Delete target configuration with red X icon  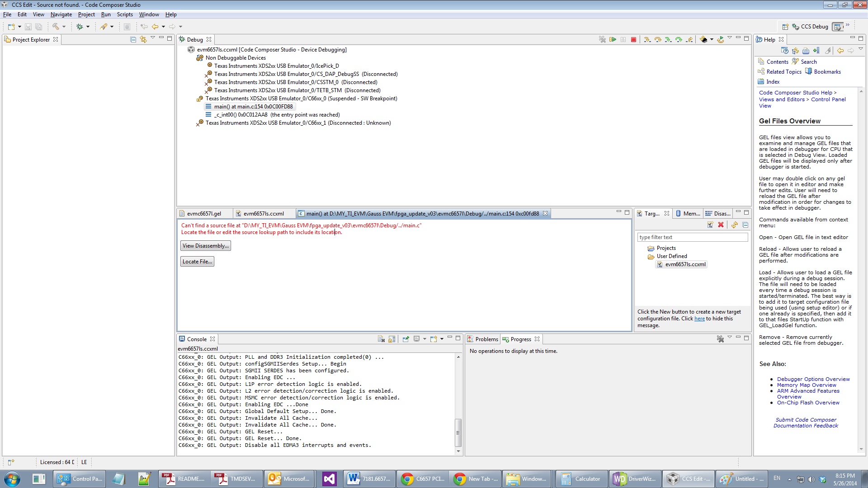(721, 225)
